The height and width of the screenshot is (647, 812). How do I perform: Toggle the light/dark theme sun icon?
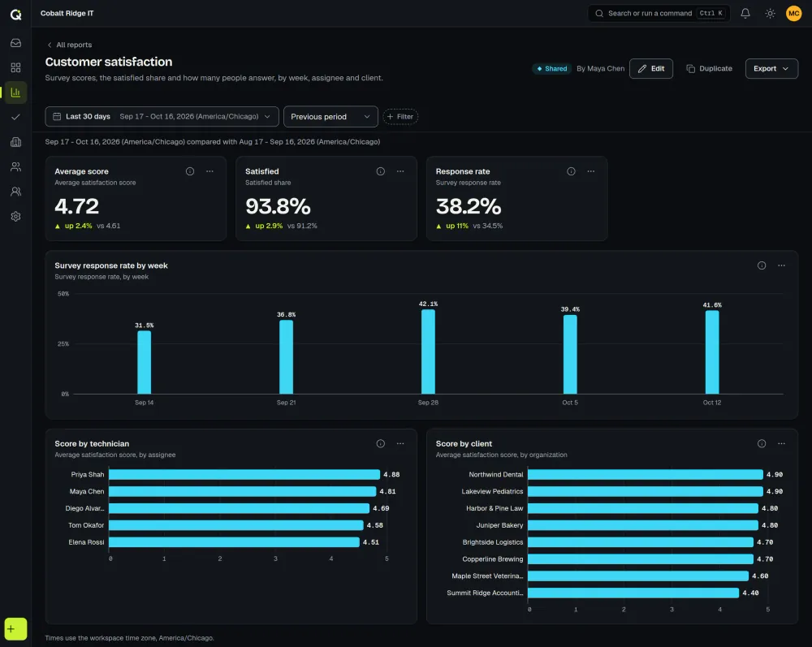770,14
